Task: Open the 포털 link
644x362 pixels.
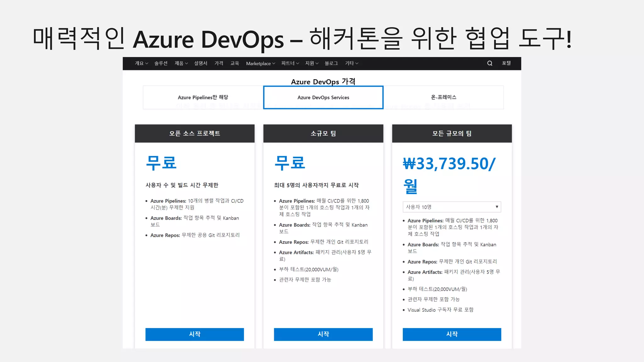Action: click(506, 63)
